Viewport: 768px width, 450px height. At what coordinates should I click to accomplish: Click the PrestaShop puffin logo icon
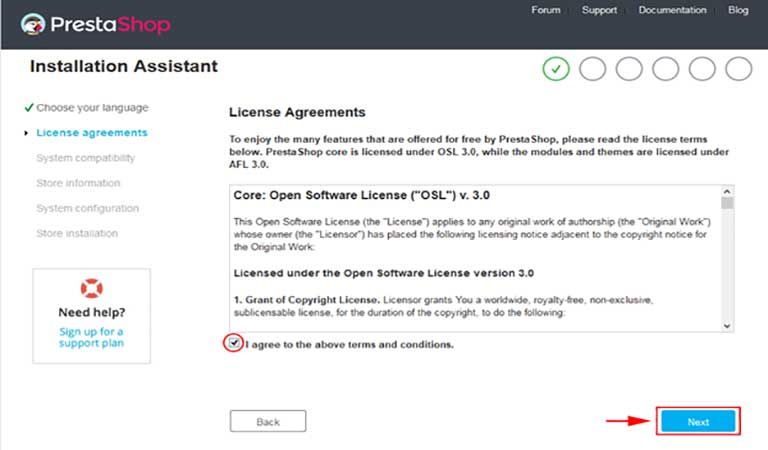tap(33, 24)
